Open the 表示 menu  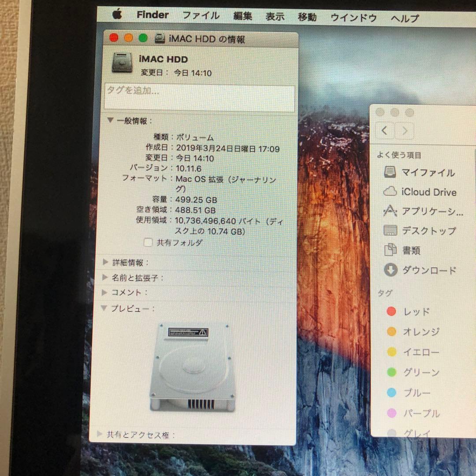click(275, 16)
